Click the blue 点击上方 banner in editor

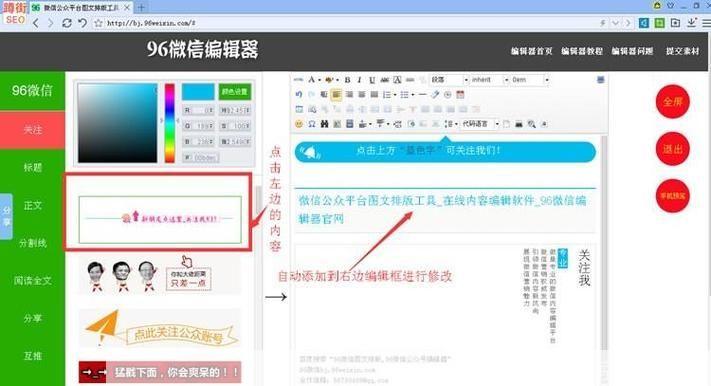(445, 151)
